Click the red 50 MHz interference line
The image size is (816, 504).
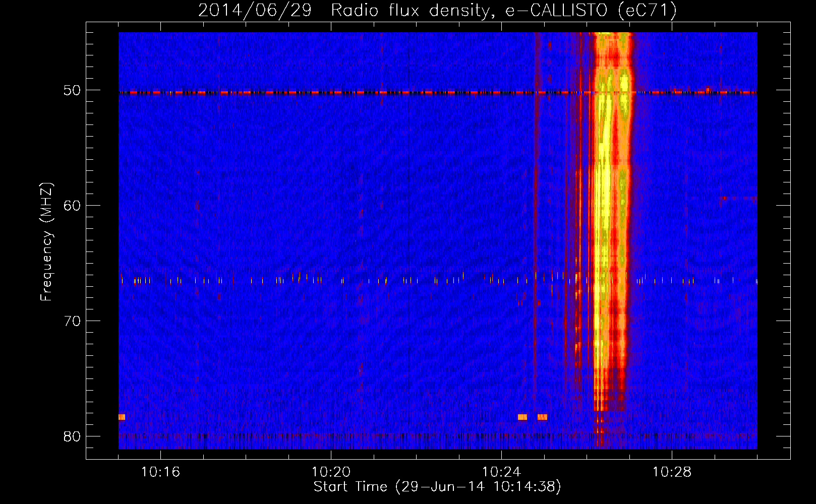pyautogui.click(x=438, y=93)
